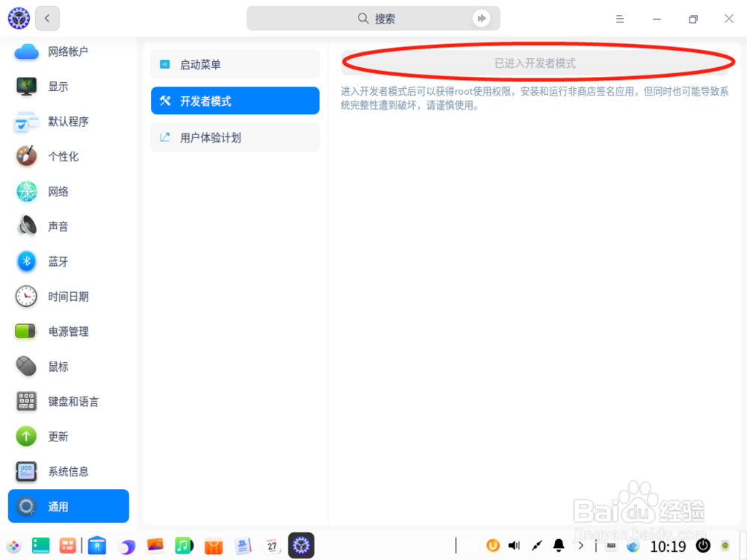Viewport: 747px width, 560px height.
Task: Open the 用户体验计划 section
Action: point(235,137)
